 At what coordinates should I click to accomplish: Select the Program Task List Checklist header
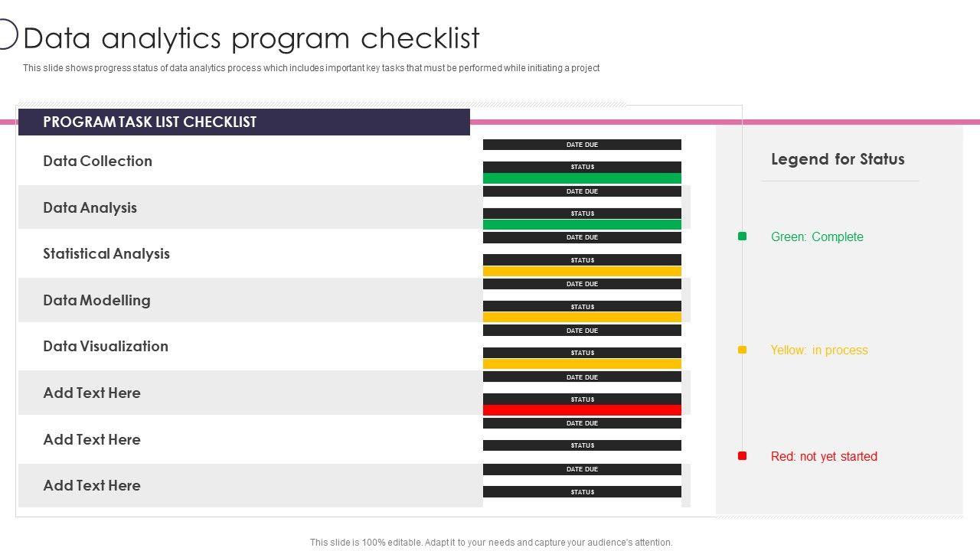point(243,122)
